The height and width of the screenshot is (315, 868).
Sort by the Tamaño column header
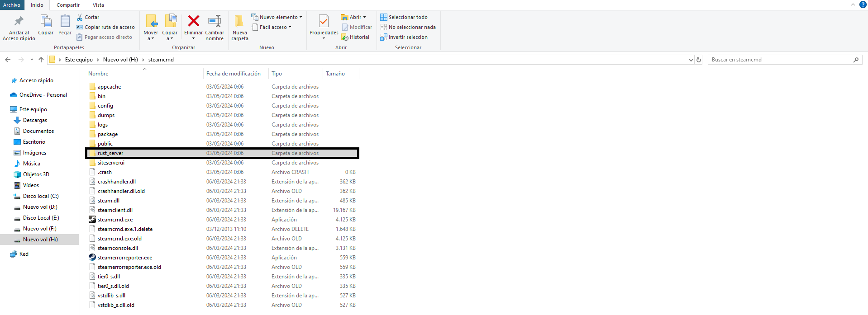pyautogui.click(x=335, y=74)
